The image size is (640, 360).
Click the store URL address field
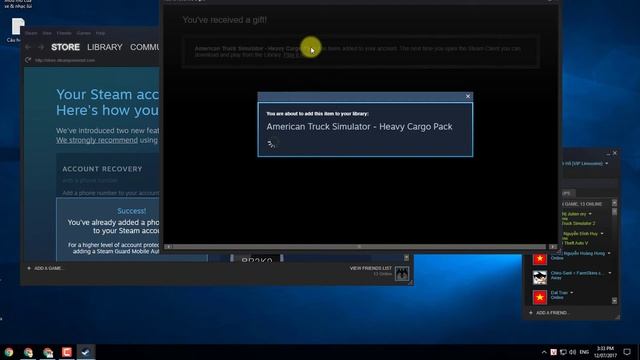tap(65, 60)
